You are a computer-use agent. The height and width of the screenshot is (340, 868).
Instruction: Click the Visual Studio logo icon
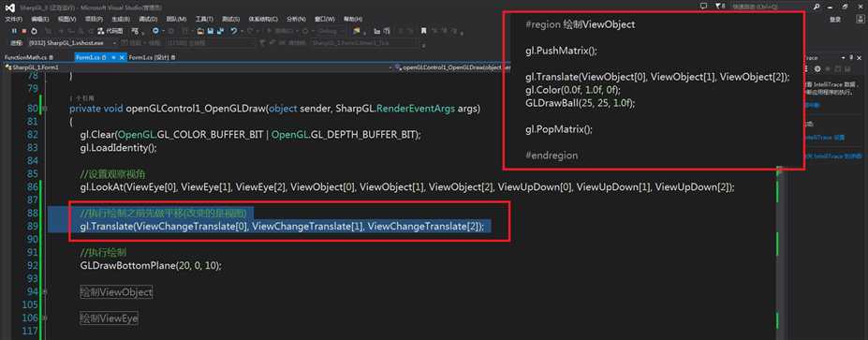(x=10, y=7)
